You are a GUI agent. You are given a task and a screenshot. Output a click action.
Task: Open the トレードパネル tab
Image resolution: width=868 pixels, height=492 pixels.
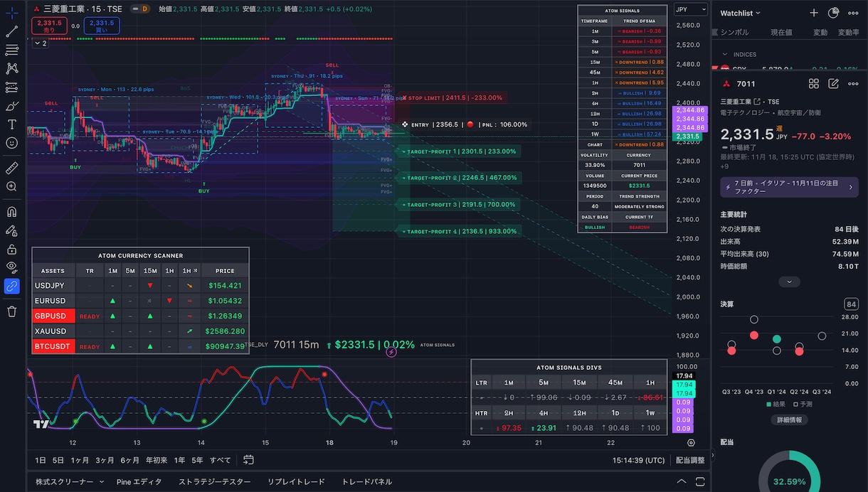point(366,481)
